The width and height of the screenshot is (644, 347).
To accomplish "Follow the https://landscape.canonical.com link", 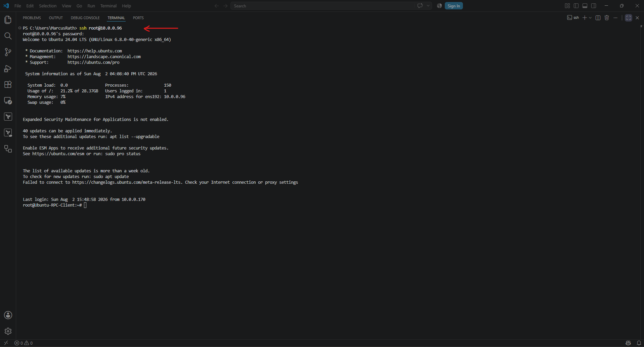I will pos(104,57).
